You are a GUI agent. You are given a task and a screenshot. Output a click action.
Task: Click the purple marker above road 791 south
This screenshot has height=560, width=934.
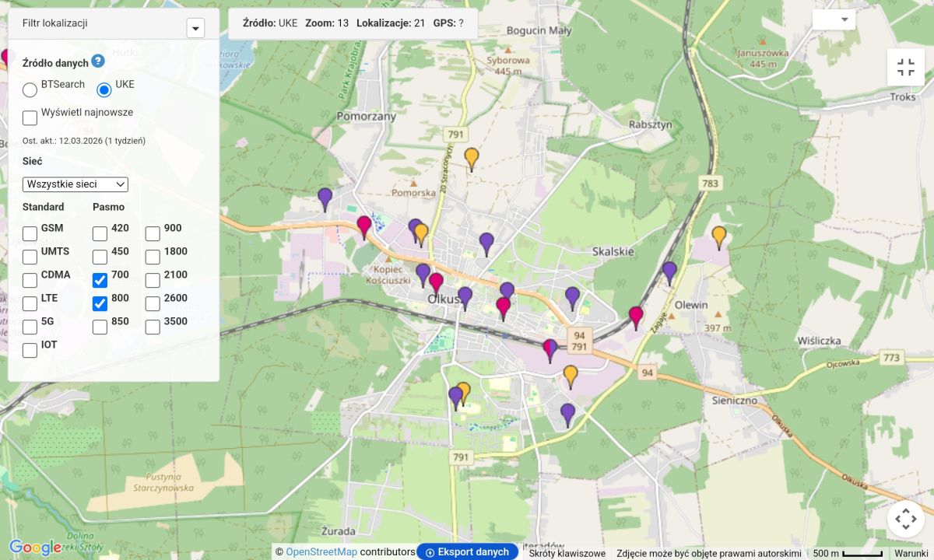tap(455, 397)
